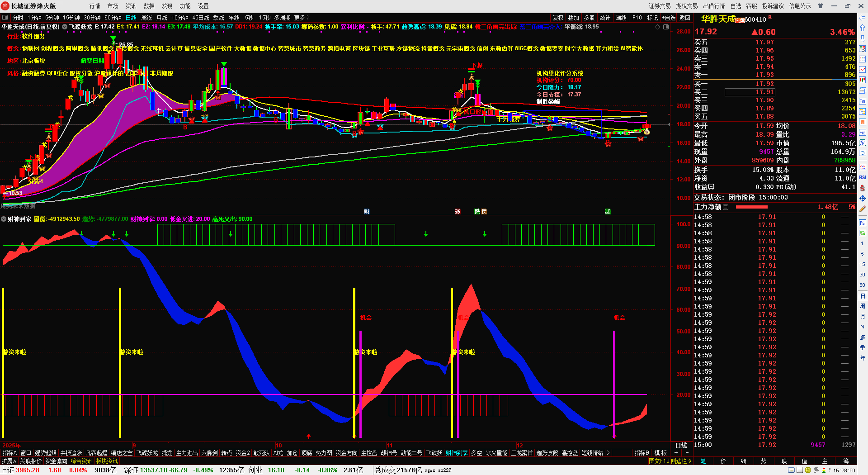The image size is (868, 475).
Task: Click the four-arrow move icon in sidebar
Action: pos(863,198)
